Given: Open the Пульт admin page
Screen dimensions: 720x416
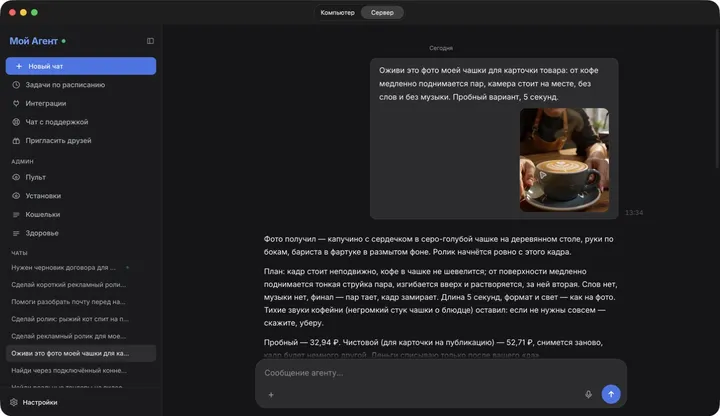Looking at the screenshot, I should coord(81,177).
